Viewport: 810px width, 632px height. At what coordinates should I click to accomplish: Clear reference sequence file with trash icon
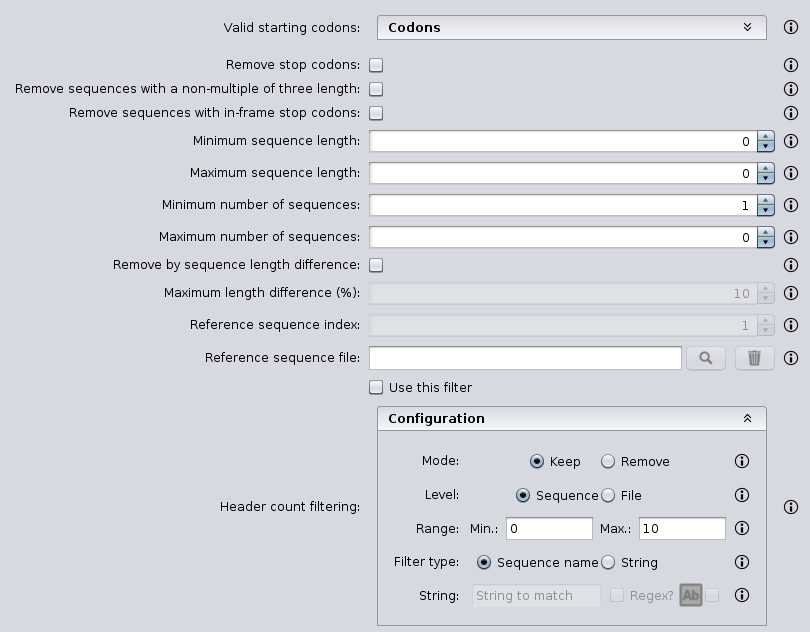[x=754, y=358]
